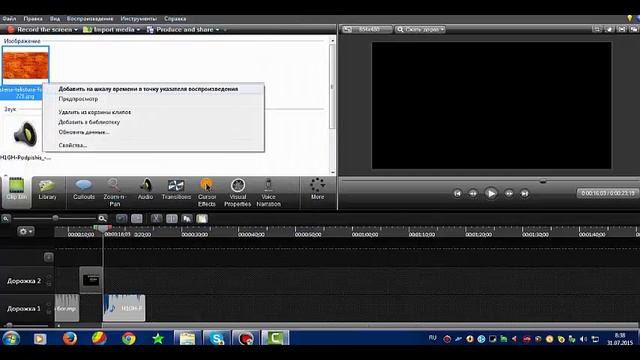Viewport: 640px width, 360px height.
Task: Click Produce and share button
Action: tap(180, 29)
